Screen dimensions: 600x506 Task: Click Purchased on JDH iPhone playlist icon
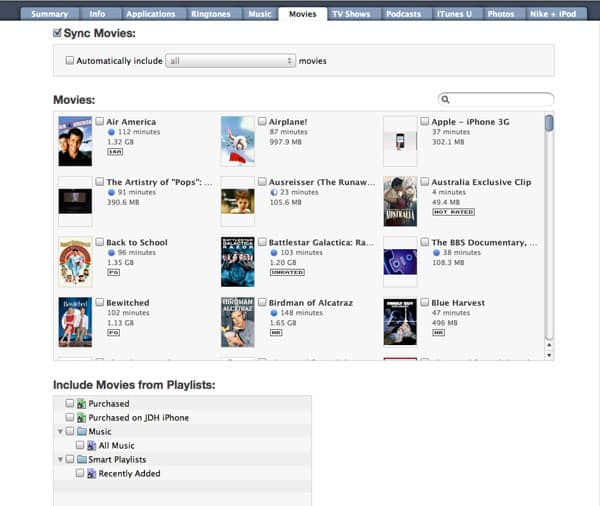coord(81,418)
